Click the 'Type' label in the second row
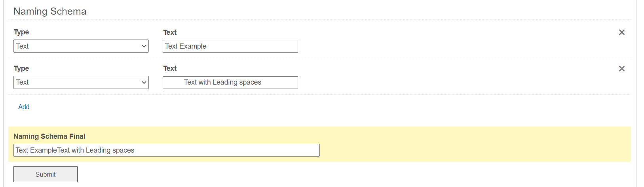Viewport: 644px width, 187px height. pyautogui.click(x=21, y=68)
